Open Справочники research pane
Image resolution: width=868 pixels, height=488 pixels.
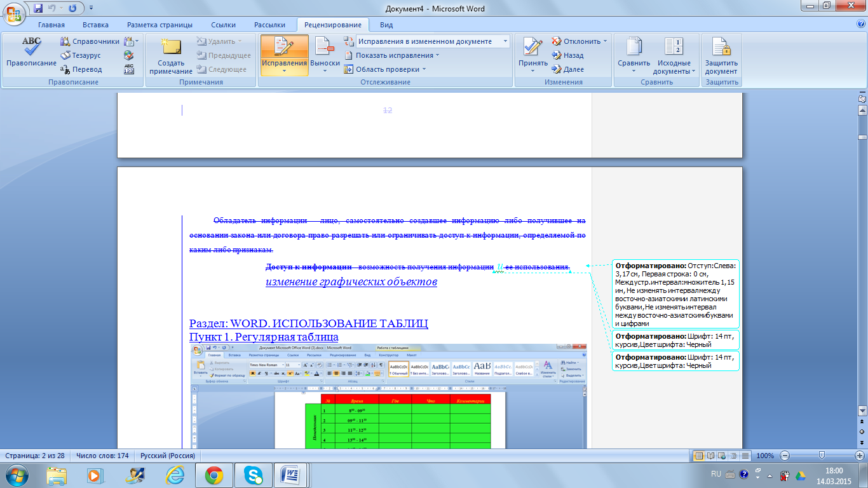90,41
